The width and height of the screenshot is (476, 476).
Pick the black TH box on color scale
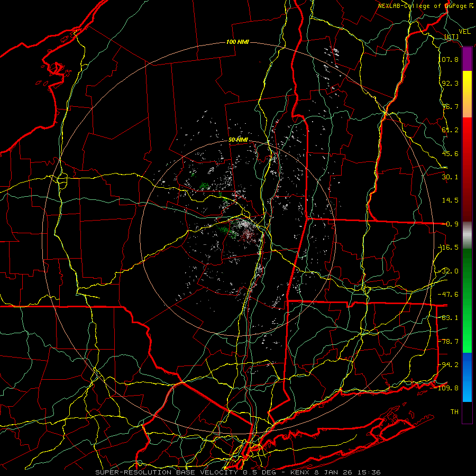[x=467, y=413]
